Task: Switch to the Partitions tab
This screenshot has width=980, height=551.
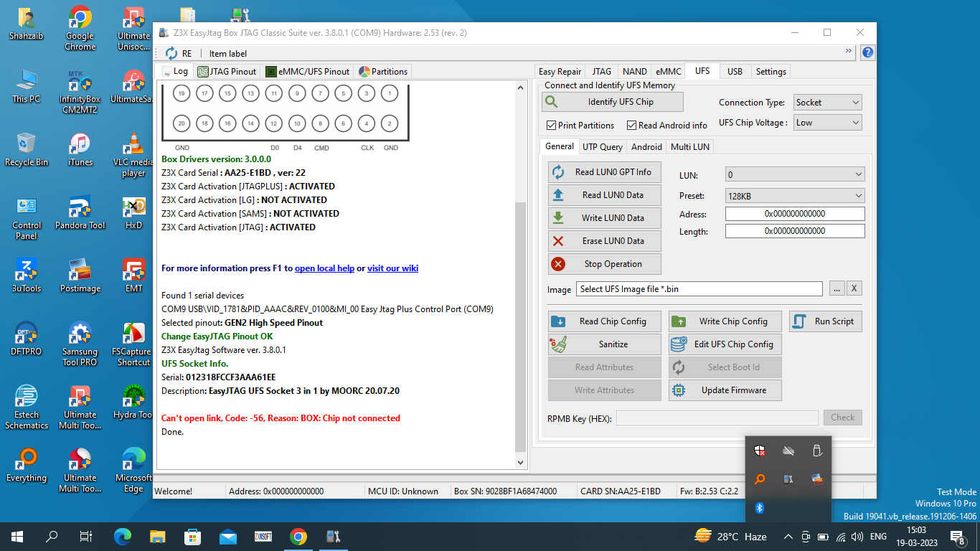Action: 383,71
